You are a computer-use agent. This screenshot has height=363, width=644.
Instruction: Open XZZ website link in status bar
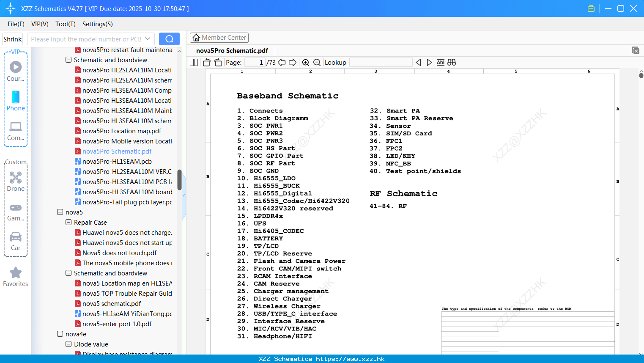350,359
